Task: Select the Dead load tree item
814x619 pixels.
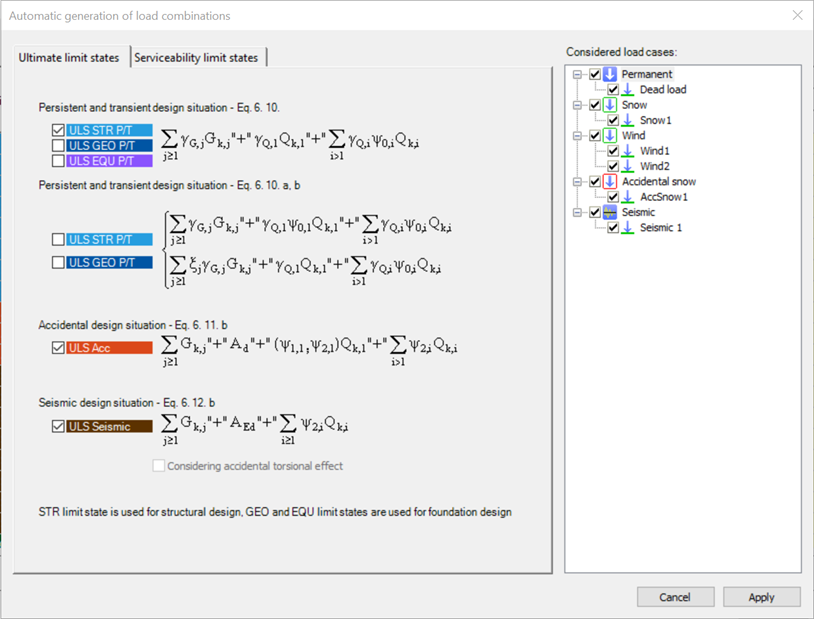Action: (x=663, y=90)
